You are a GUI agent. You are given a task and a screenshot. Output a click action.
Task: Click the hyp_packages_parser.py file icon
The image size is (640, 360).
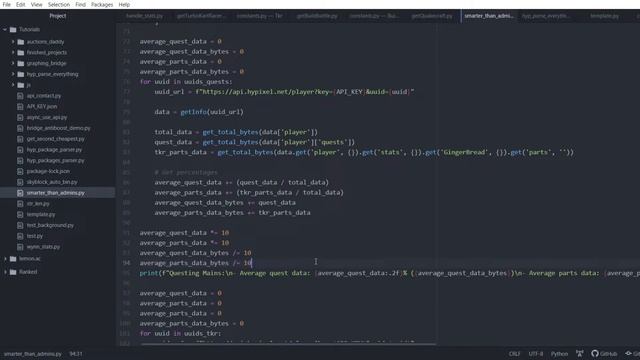20,160
